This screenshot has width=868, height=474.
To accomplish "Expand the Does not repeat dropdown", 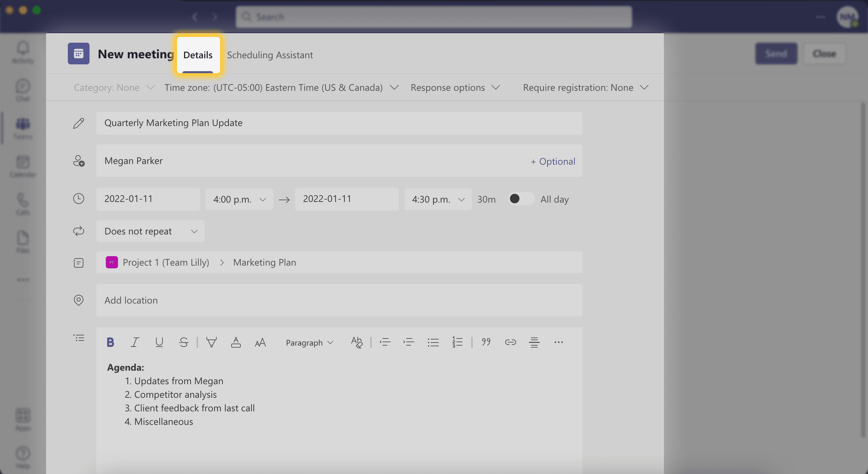I will [150, 231].
